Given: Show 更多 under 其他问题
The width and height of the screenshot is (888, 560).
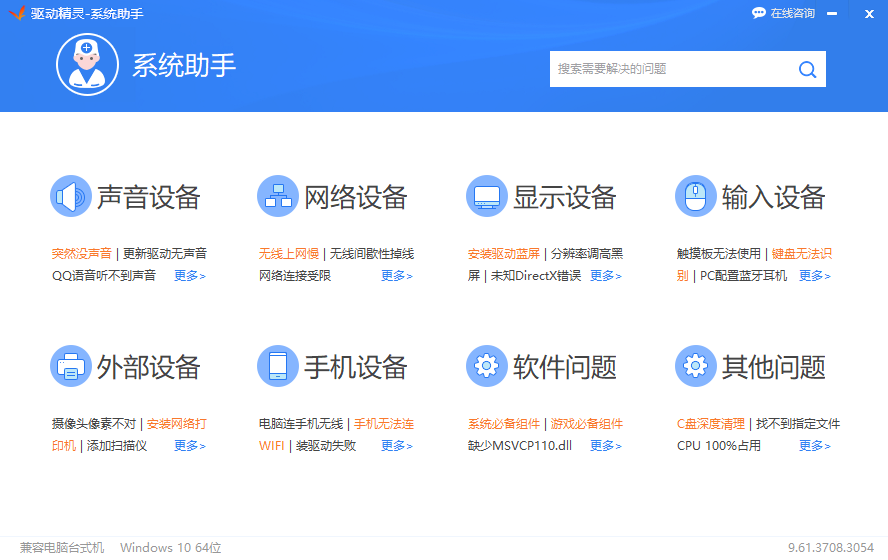Looking at the screenshot, I should tap(814, 446).
